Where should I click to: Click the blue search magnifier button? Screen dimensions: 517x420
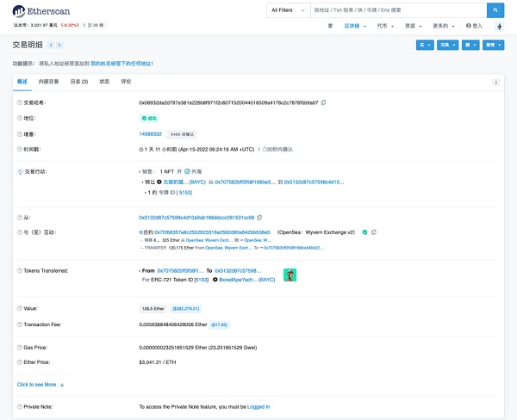pyautogui.click(x=496, y=10)
